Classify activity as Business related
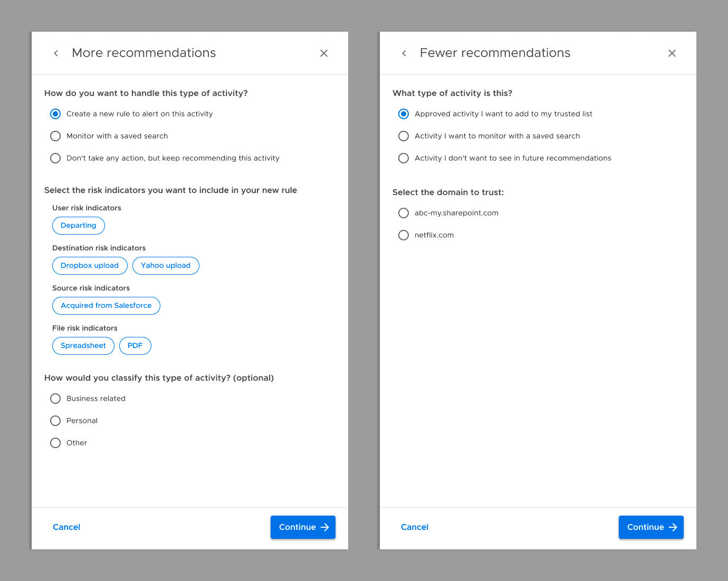728x581 pixels. (55, 399)
